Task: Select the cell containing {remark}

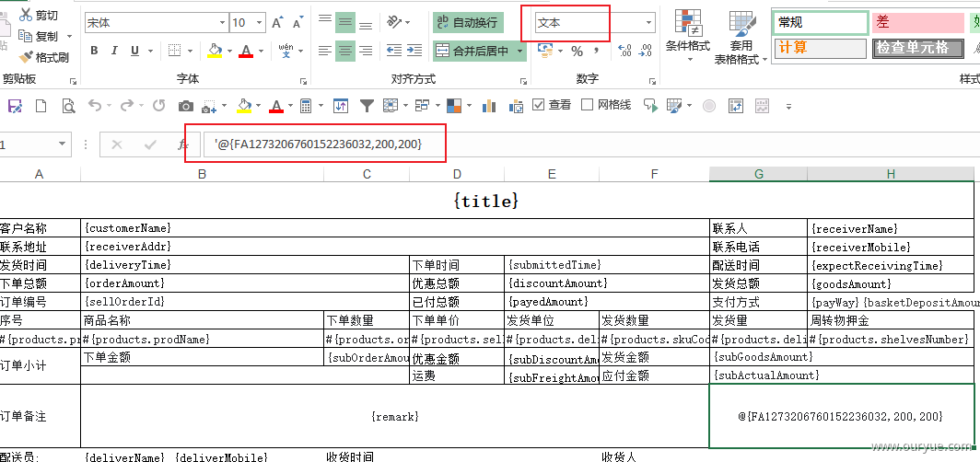Action: [395, 416]
